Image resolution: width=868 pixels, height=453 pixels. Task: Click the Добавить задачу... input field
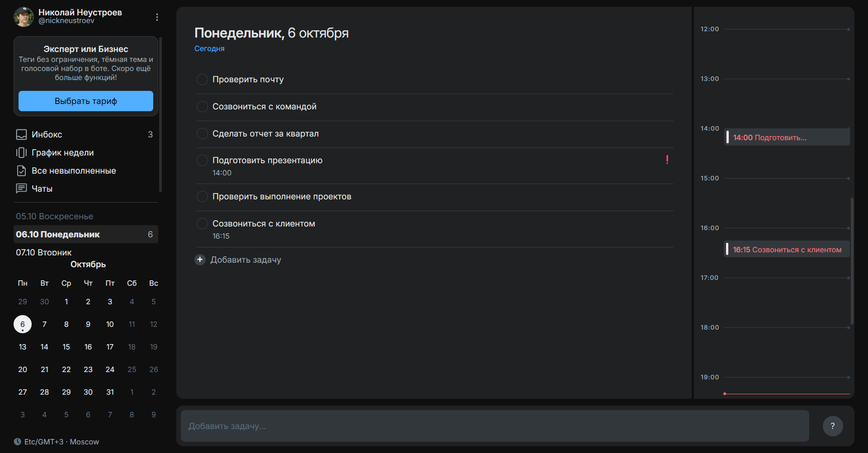point(495,426)
